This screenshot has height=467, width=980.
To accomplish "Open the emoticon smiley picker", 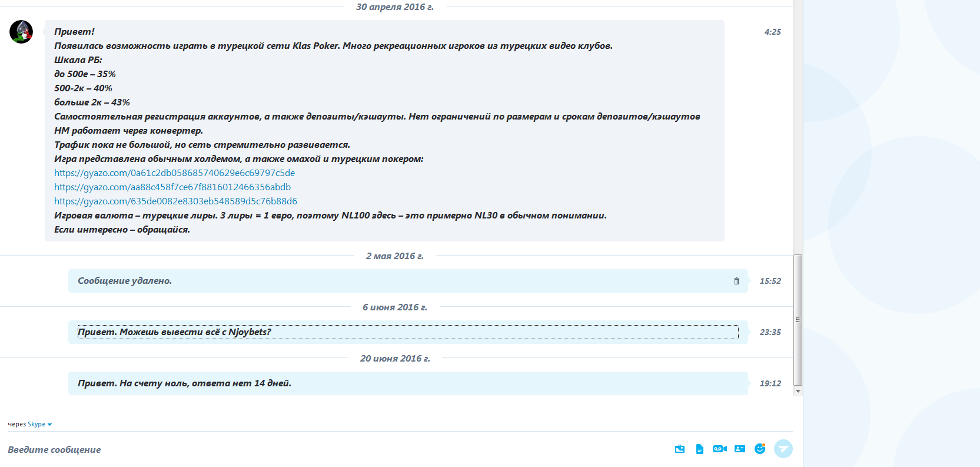I will 760,449.
